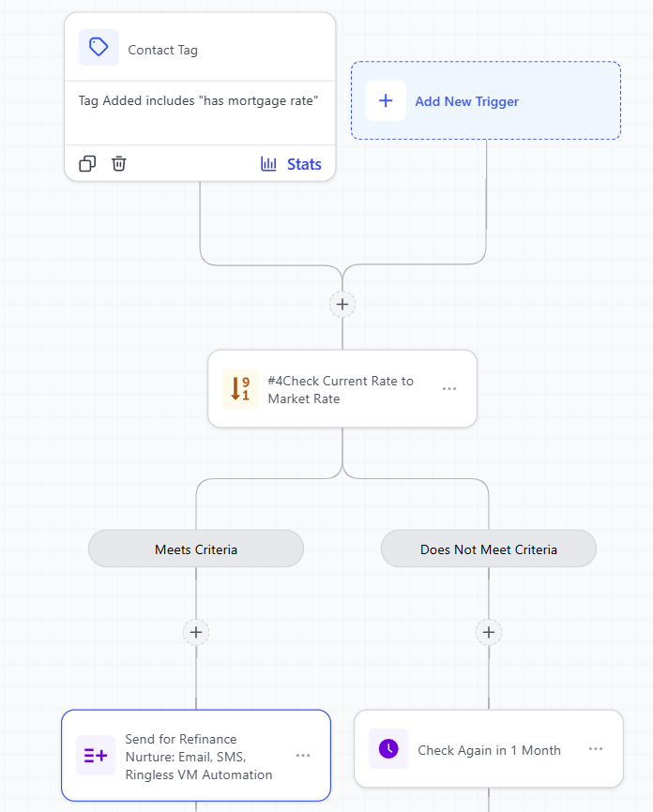Open the options menu on #4Check node
The image size is (653, 812).
coord(449,388)
